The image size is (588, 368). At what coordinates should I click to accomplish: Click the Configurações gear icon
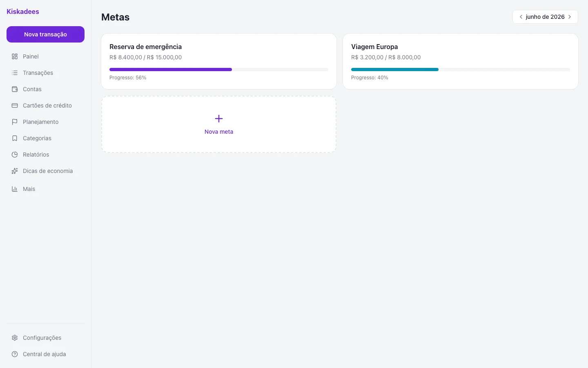point(15,338)
